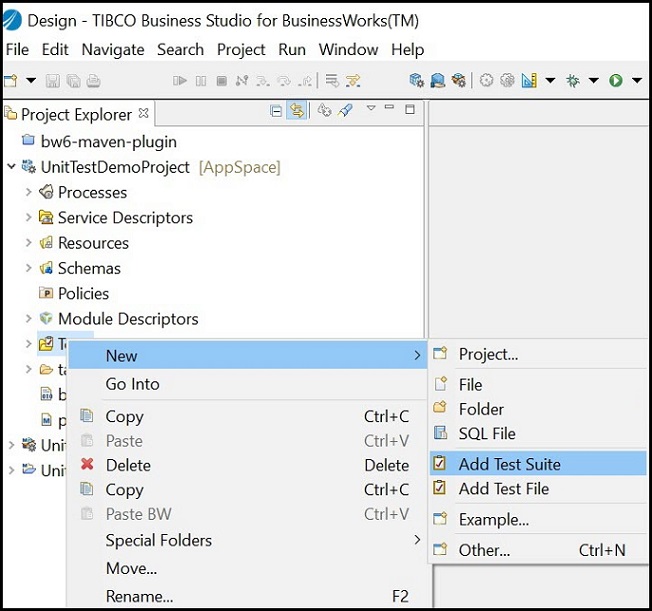
Task: Click the Resume debug icon
Action: (180, 80)
